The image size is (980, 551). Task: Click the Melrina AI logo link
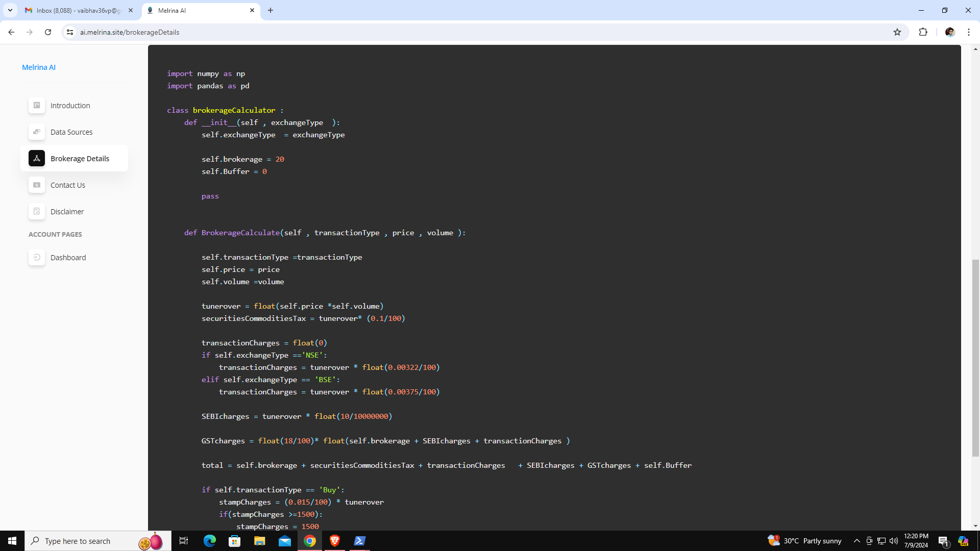[x=39, y=67]
